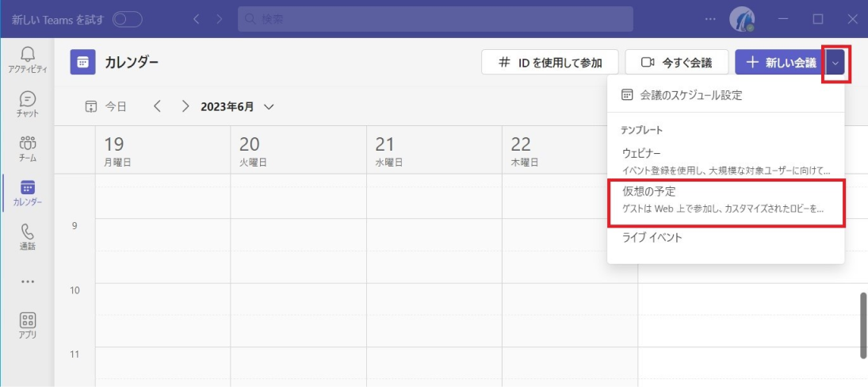
Task: Click the 10 o'clock slot on 水曜日
Action: 434,299
